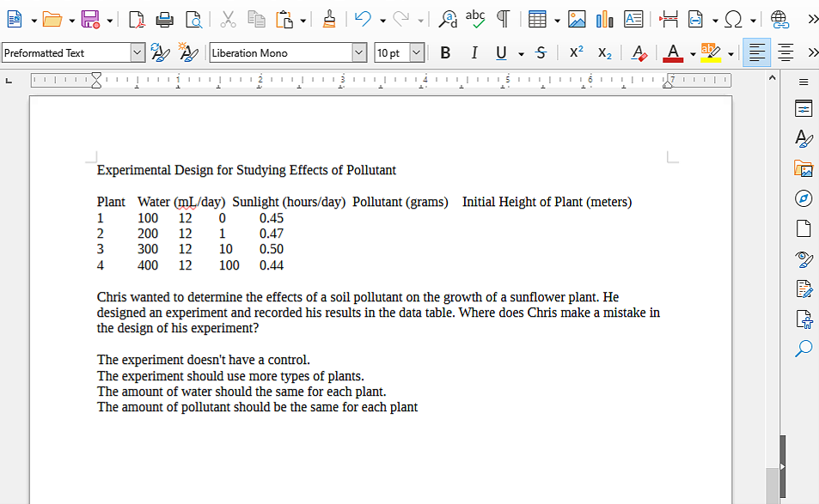Open underline style dropdown arrow

tap(521, 54)
